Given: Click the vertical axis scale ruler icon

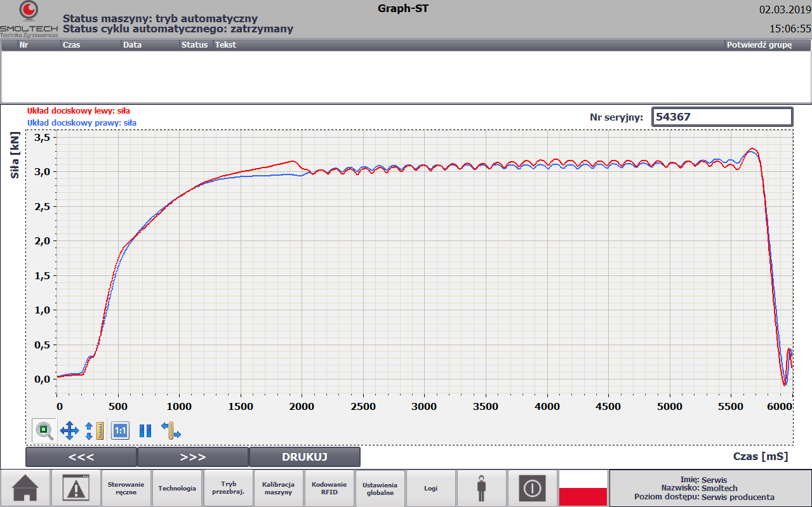Looking at the screenshot, I should (x=94, y=431).
